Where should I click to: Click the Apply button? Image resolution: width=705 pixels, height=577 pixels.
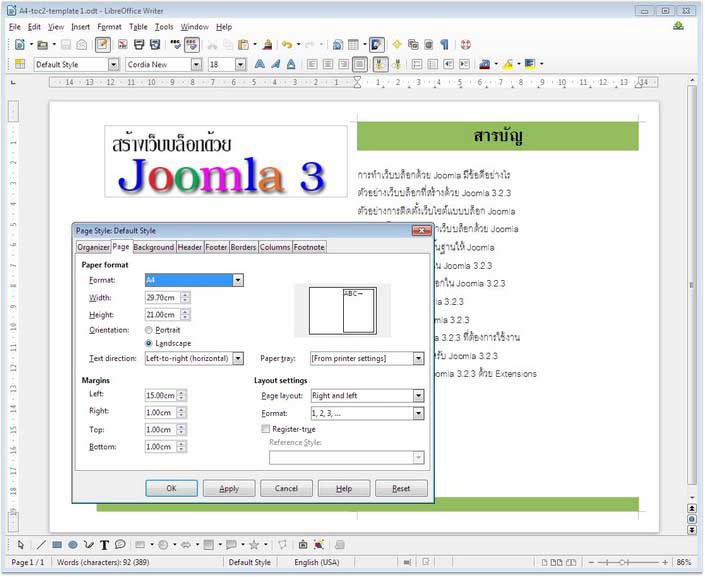tap(229, 488)
